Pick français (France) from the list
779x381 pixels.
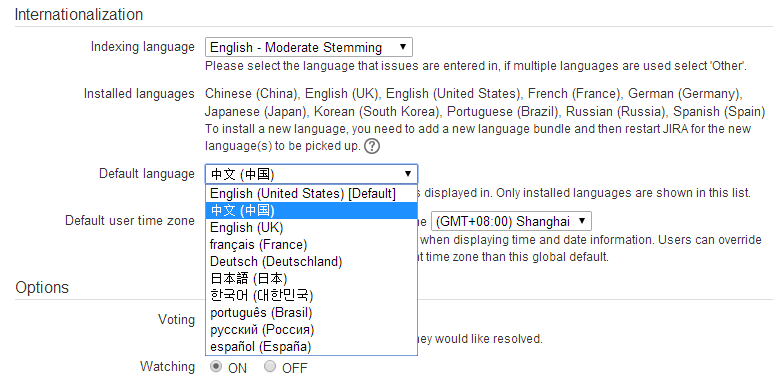click(312, 244)
